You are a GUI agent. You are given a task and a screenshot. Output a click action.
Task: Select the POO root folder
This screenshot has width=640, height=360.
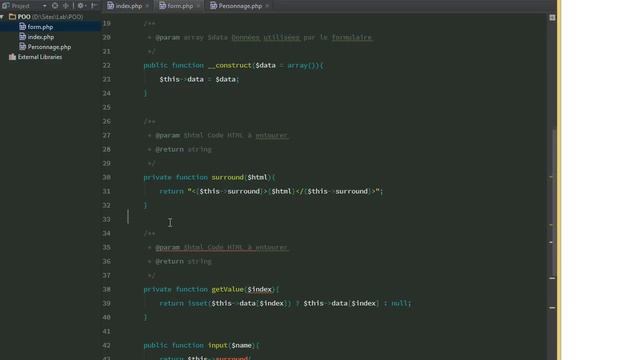click(46, 17)
